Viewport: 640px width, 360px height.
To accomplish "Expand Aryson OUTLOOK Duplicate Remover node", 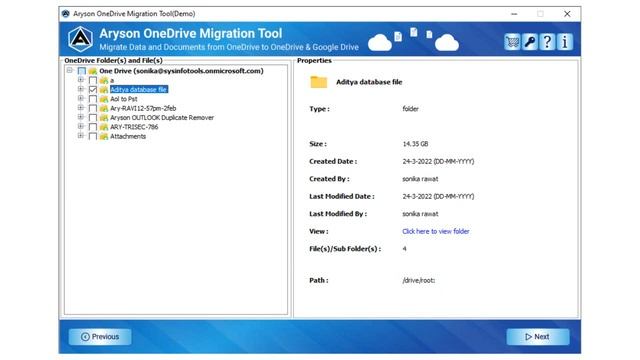I will (x=81, y=117).
